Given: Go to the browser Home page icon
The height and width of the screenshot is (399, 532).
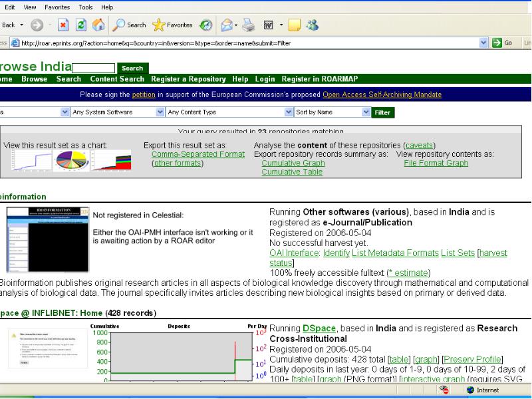Looking at the screenshot, I should coord(98,25).
